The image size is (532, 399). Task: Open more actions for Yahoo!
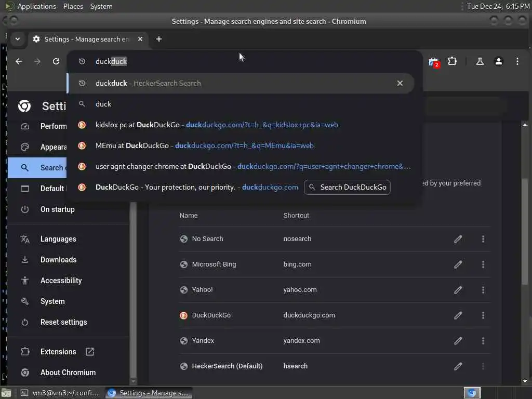point(483,290)
